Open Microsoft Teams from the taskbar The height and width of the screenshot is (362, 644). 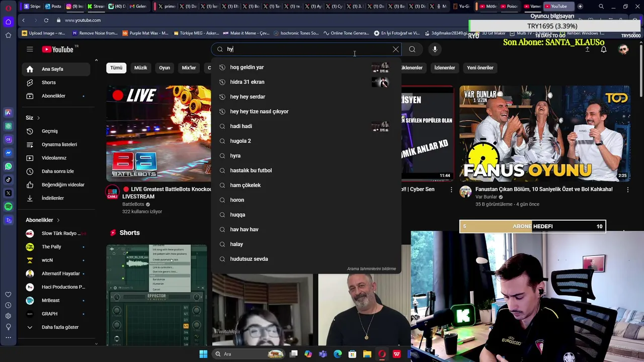tap(323, 354)
